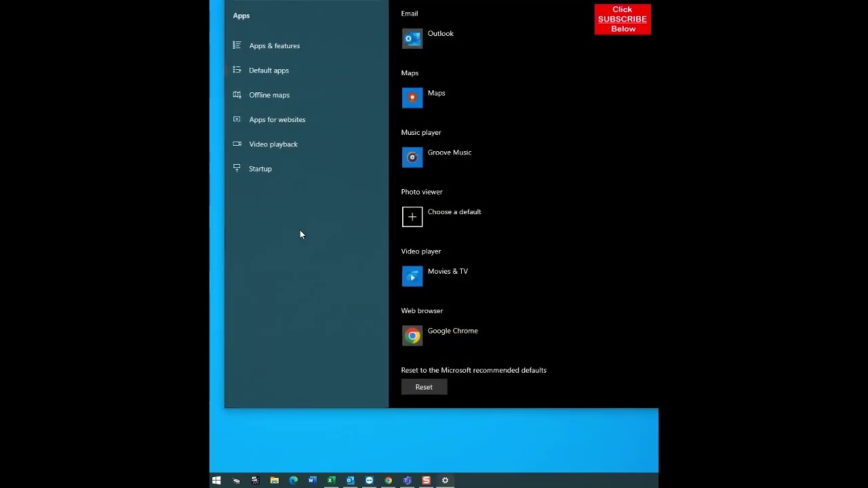The height and width of the screenshot is (488, 868).
Task: Click plus icon under Photo viewer
Action: pyautogui.click(x=412, y=217)
